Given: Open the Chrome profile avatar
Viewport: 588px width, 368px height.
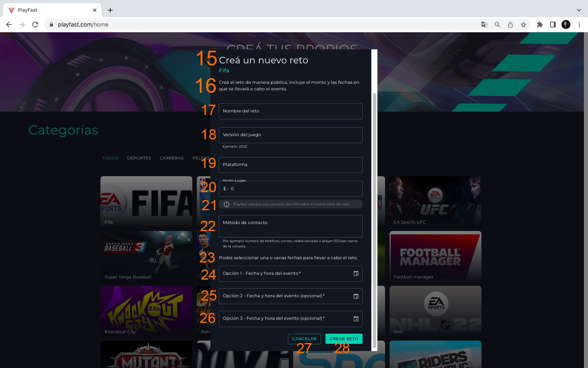Looking at the screenshot, I should click(566, 25).
